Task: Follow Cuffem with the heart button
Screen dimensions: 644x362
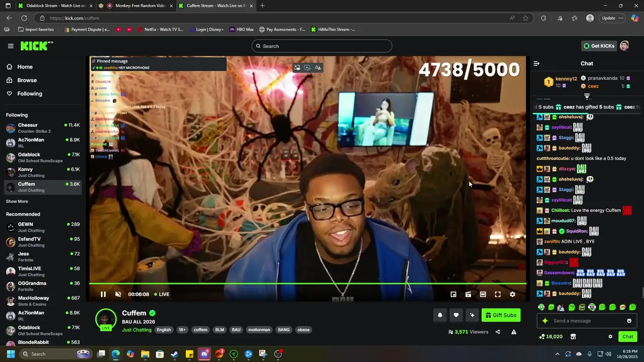Action: coord(456,315)
